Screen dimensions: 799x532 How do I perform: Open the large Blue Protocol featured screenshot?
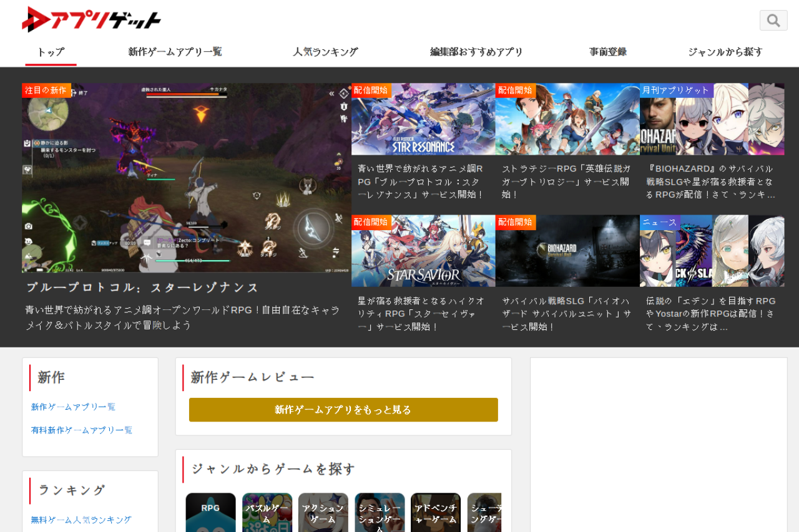(x=187, y=178)
